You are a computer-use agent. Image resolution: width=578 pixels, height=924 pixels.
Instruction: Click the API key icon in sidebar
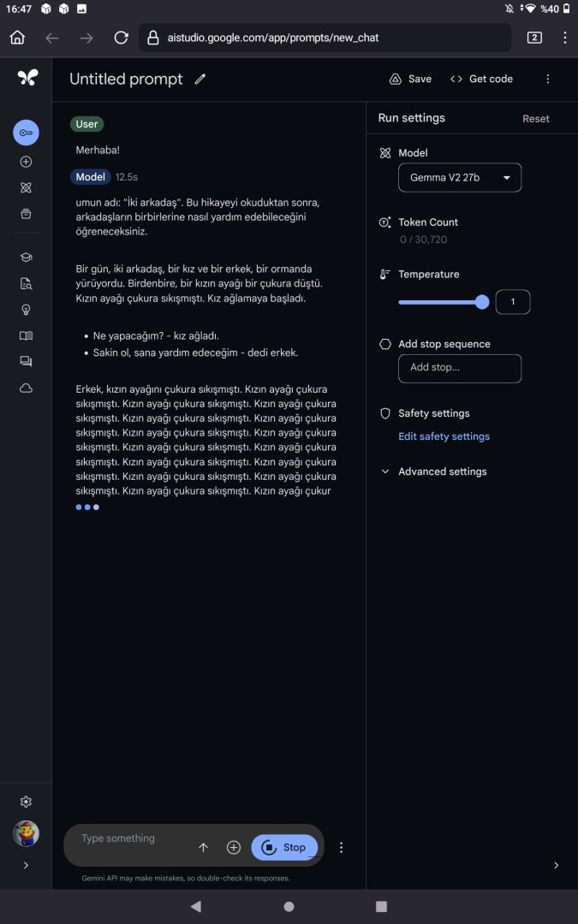click(26, 133)
